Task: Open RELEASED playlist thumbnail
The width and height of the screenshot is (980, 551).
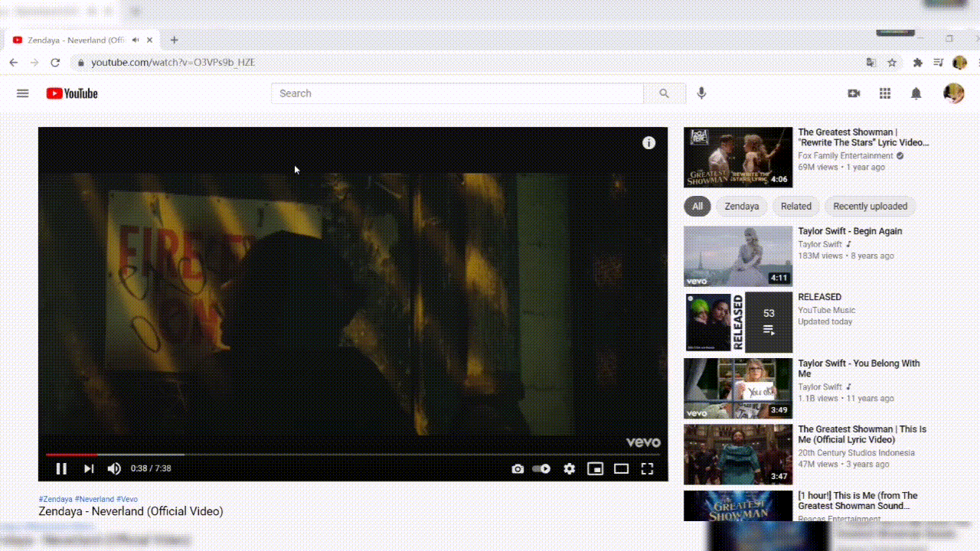Action: click(738, 322)
